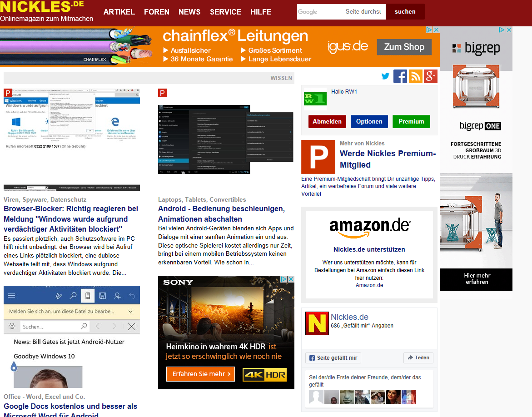Click the WISSEN section label
The image size is (532, 417).
coord(281,78)
